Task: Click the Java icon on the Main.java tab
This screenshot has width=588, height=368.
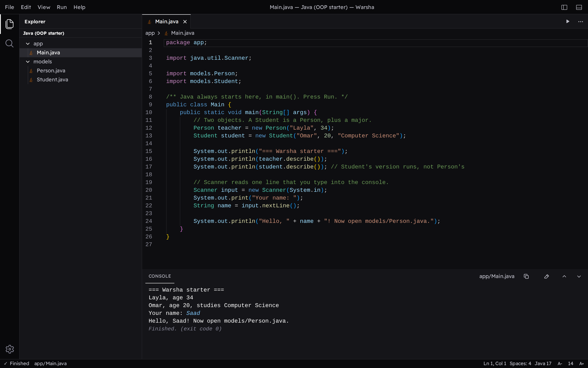Action: click(x=149, y=22)
